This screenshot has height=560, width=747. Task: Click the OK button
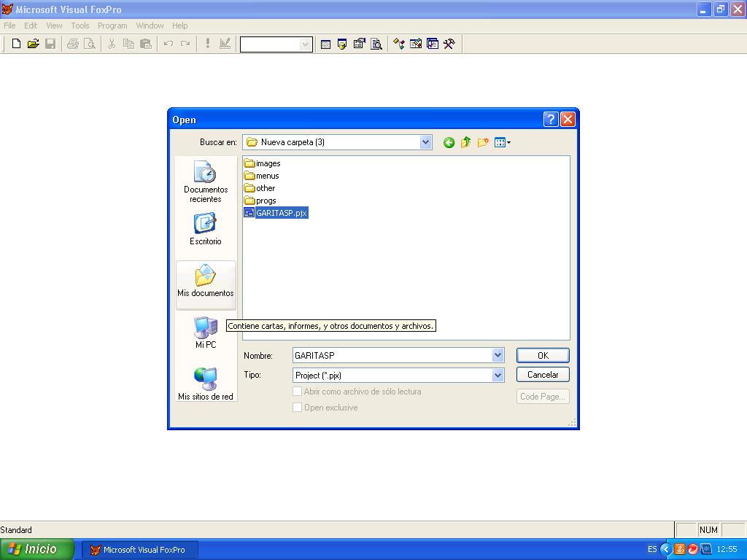[543, 355]
